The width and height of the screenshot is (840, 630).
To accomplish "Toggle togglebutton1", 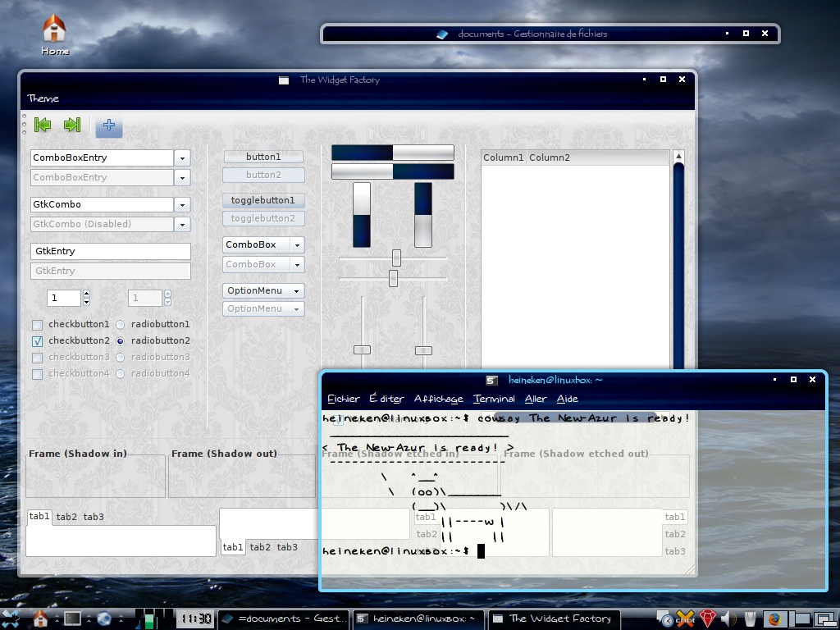I will coord(263,200).
